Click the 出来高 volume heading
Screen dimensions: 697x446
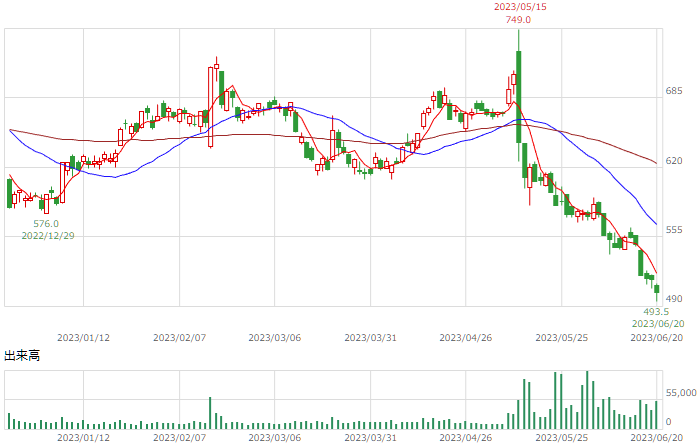pyautogui.click(x=22, y=355)
